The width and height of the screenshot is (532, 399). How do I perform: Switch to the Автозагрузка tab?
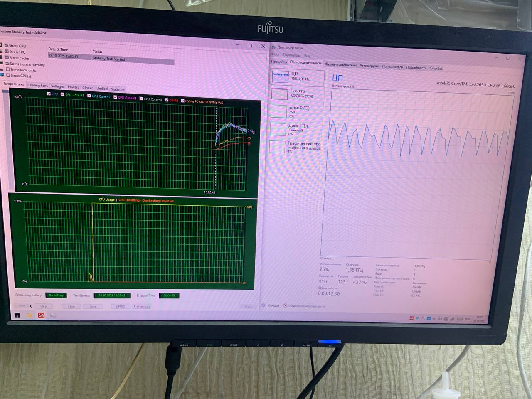369,66
